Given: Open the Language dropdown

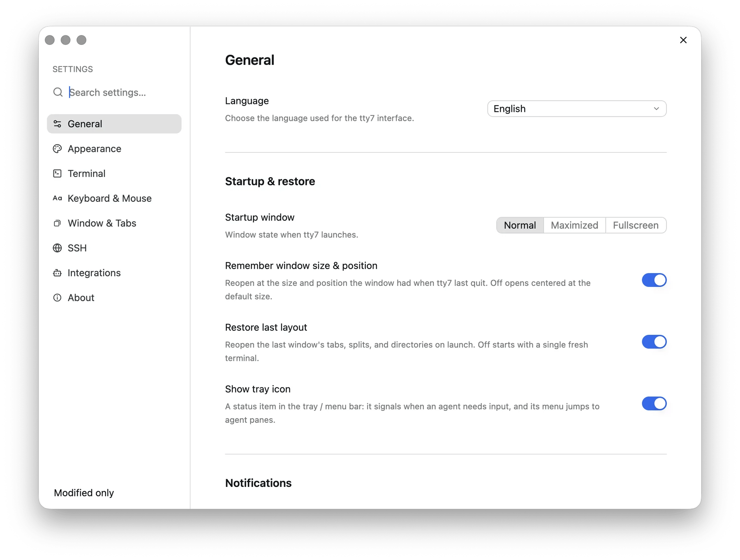Looking at the screenshot, I should [577, 109].
